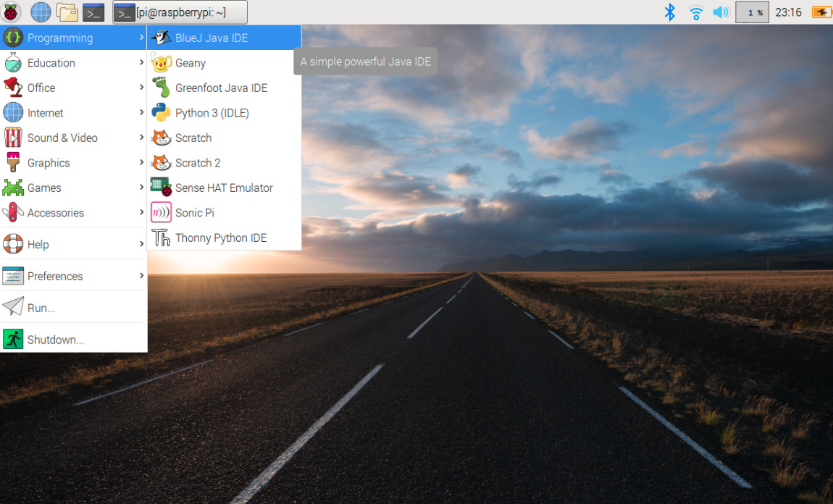Click the Sense HAT Emulator board icon
The width and height of the screenshot is (833, 504).
(x=161, y=188)
